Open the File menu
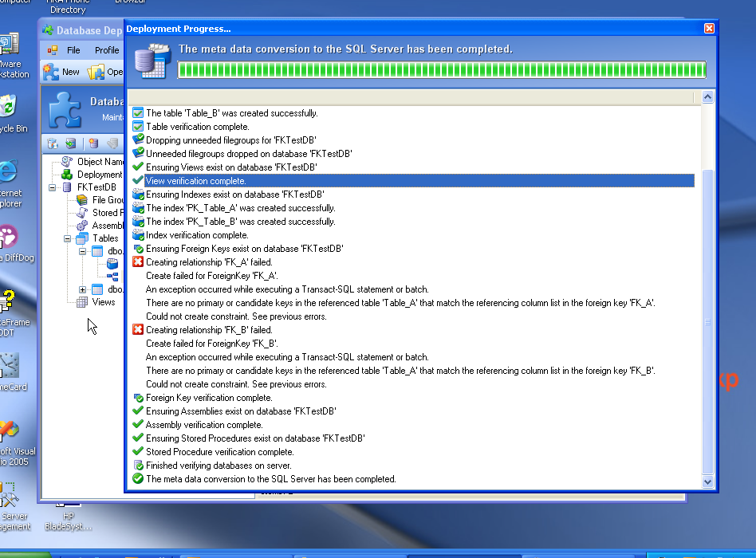 [73, 50]
